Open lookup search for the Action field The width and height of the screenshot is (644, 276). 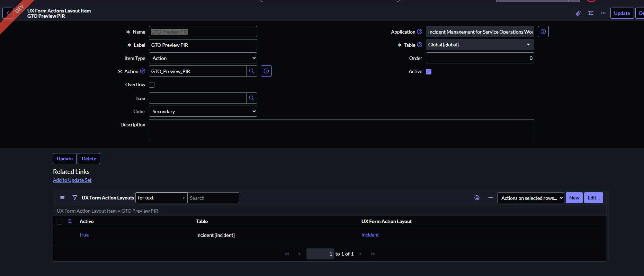[252, 71]
